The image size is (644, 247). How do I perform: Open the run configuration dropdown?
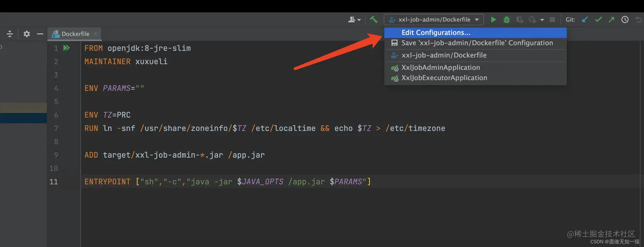click(x=434, y=20)
